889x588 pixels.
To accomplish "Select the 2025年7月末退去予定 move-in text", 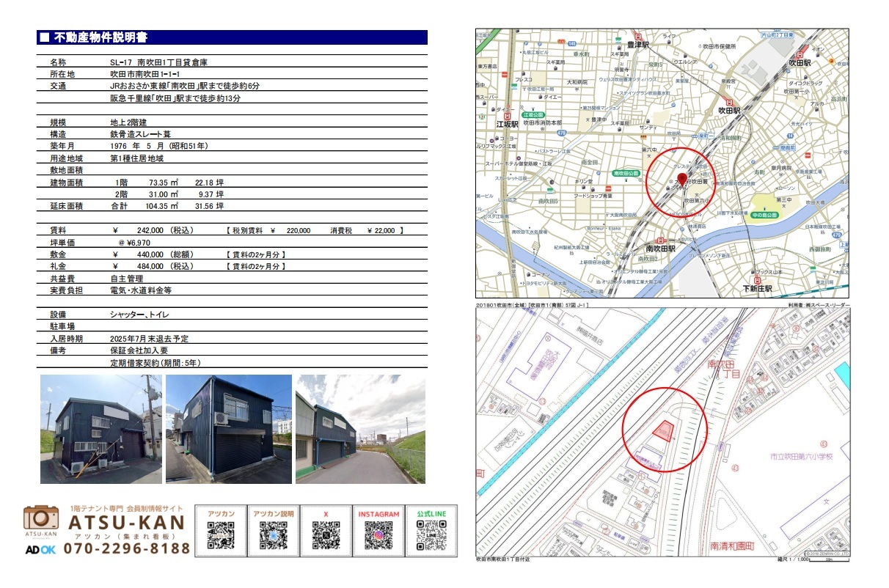I will click(x=149, y=339).
